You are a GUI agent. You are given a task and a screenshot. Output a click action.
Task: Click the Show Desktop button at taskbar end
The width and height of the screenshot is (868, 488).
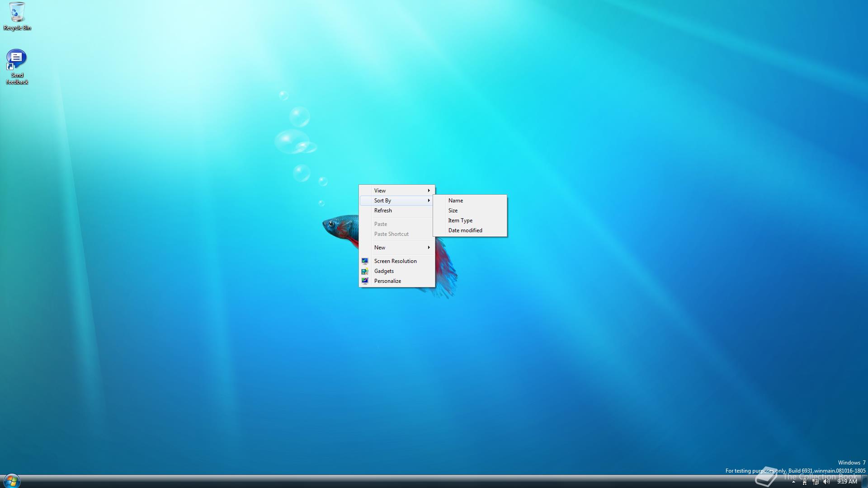point(865,482)
